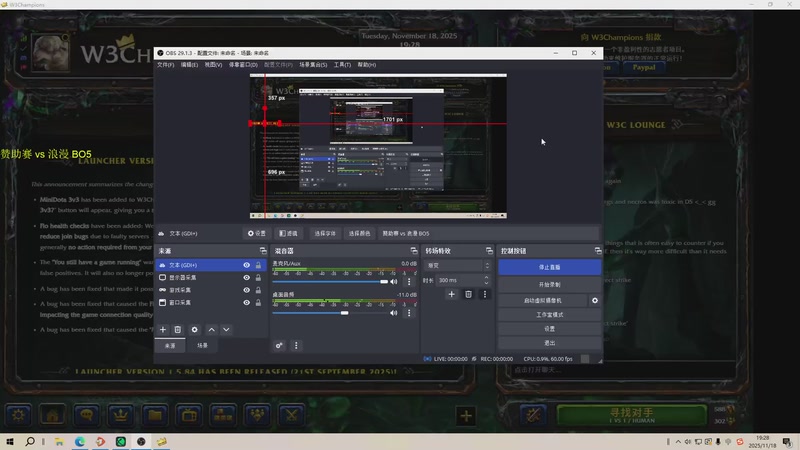Viewport: 800px width, 450px height.
Task: Toggle 工作室模式 studio mode button
Action: [x=549, y=315]
